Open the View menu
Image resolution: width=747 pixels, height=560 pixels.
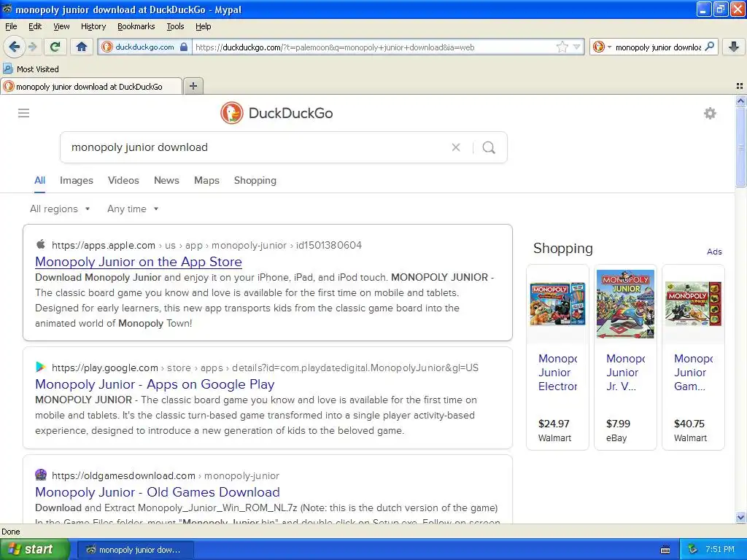(61, 26)
